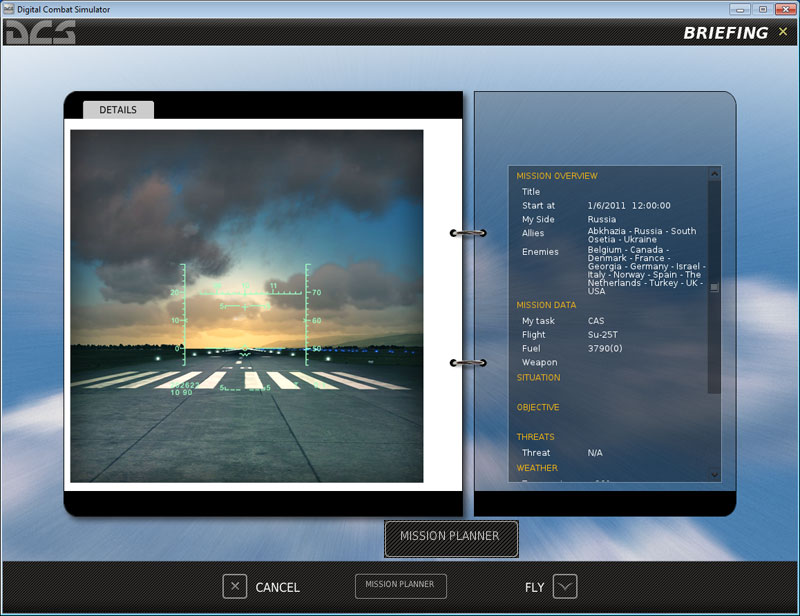Select the MISSION OVERVIEW heading

[x=557, y=176]
